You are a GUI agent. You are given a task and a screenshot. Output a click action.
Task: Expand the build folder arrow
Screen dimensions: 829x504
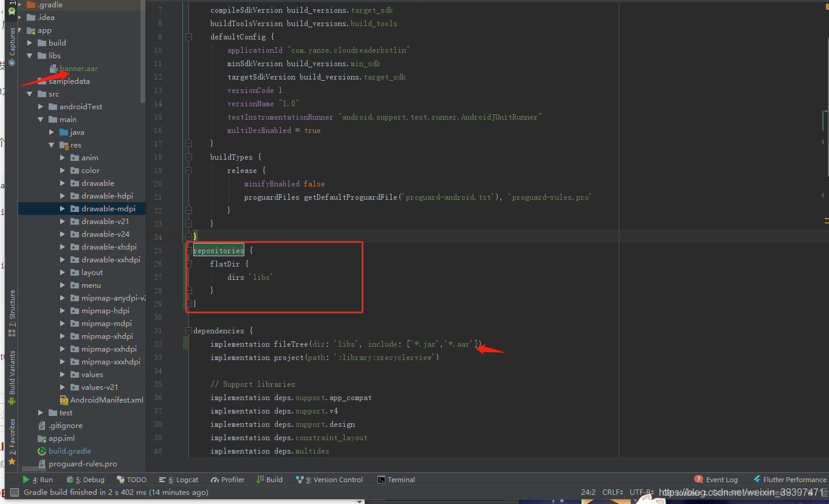coord(30,43)
